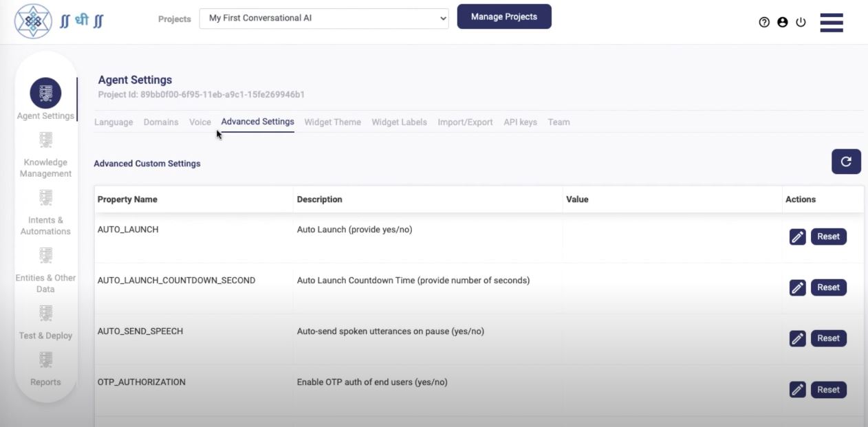Open the hamburger menu
Viewport: 868px width, 427px height.
click(x=832, y=22)
